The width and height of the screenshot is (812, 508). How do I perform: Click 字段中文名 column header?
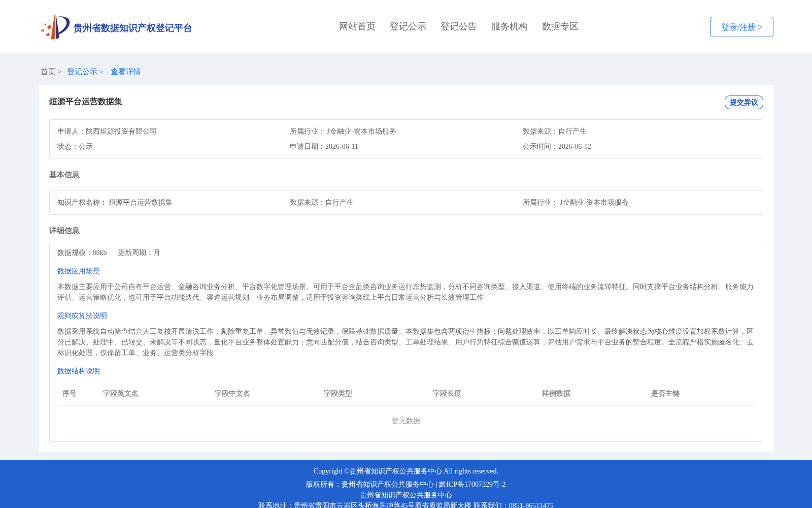point(232,393)
